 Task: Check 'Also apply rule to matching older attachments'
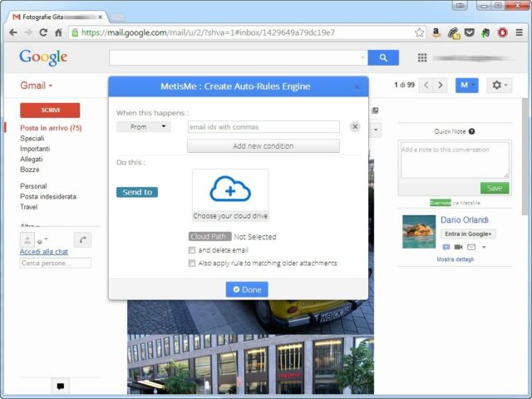click(193, 263)
